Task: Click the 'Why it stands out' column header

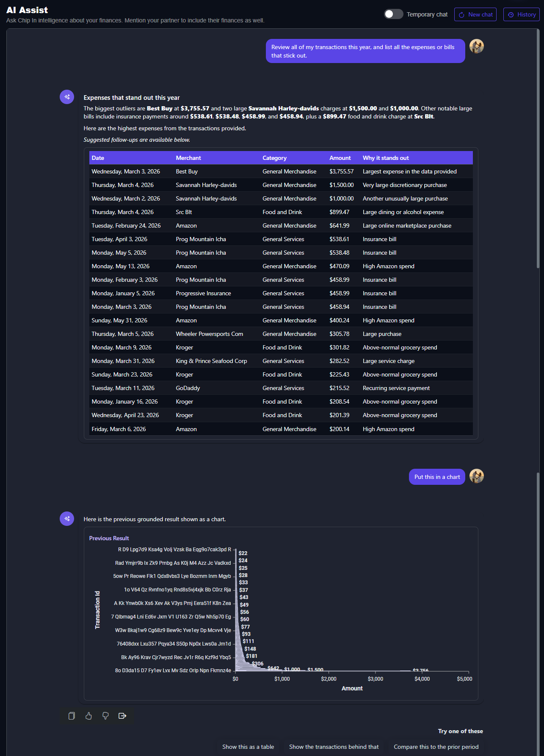Action: [386, 158]
